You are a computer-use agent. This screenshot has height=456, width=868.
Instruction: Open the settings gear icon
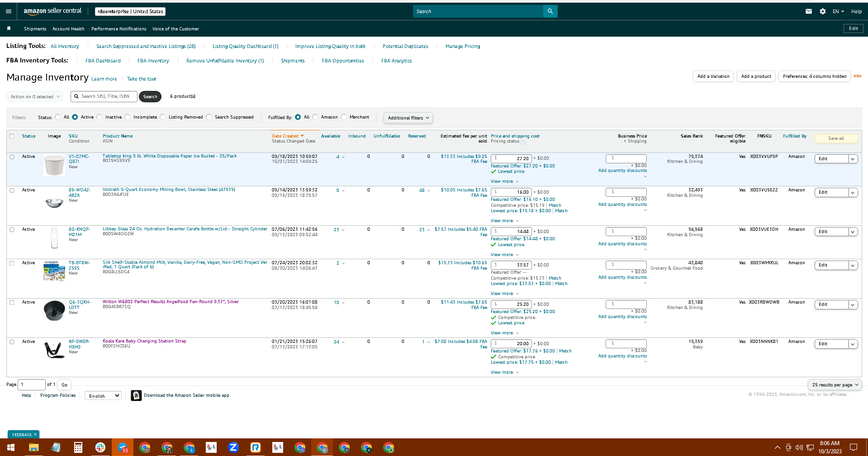click(823, 11)
